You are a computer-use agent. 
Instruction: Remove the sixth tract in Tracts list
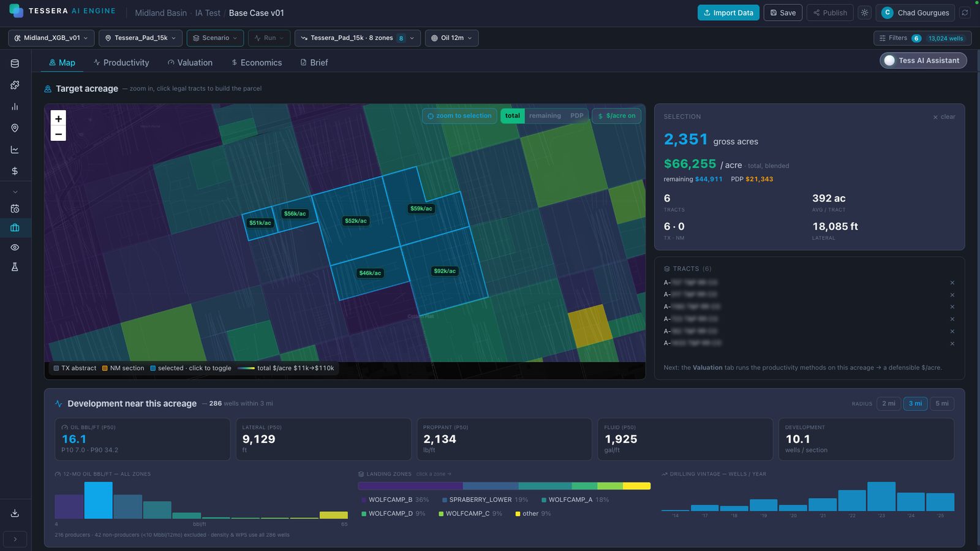tap(952, 344)
